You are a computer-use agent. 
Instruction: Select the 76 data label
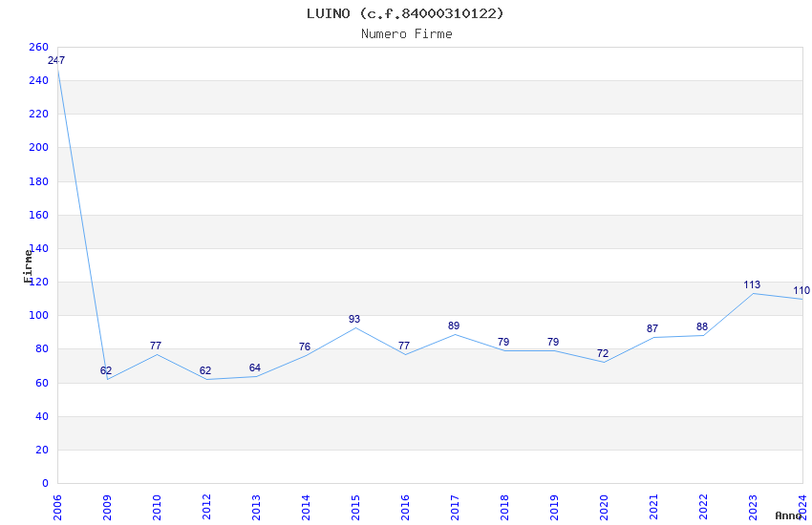pos(305,346)
